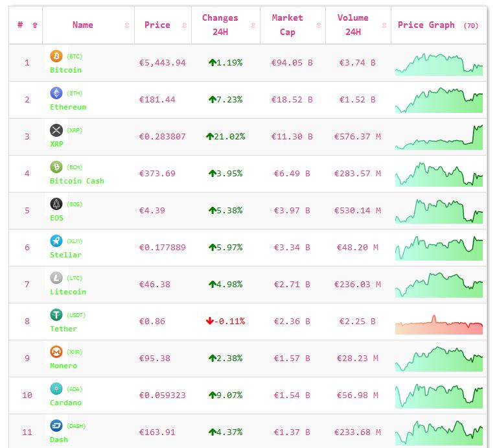The image size is (497, 448).
Task: Sort table by Name column header
Action: [83, 25]
